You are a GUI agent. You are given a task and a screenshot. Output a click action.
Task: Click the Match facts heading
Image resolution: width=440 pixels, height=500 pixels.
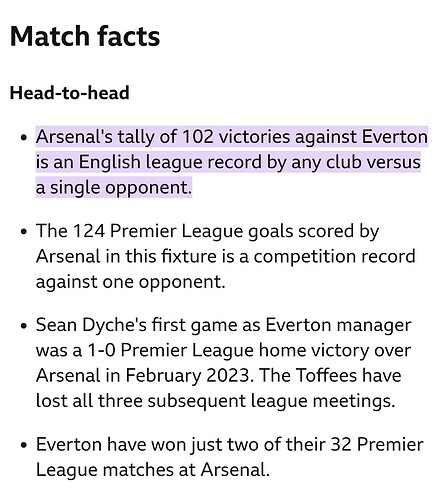85,36
